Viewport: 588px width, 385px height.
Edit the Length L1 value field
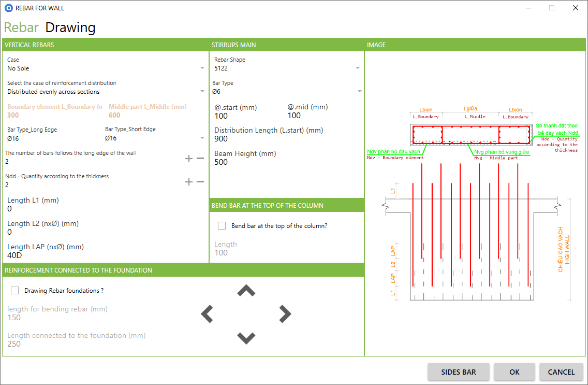pos(106,209)
